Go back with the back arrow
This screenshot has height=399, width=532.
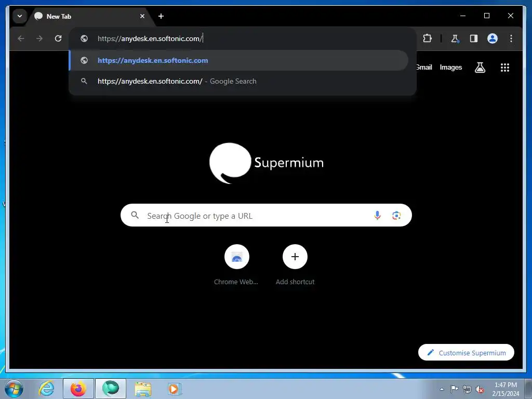pyautogui.click(x=21, y=38)
